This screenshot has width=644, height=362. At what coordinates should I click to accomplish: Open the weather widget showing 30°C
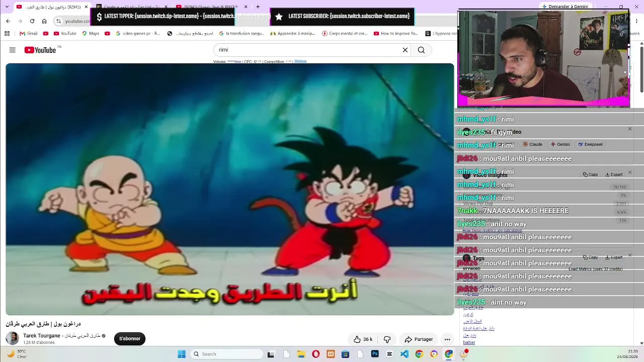pos(18,354)
